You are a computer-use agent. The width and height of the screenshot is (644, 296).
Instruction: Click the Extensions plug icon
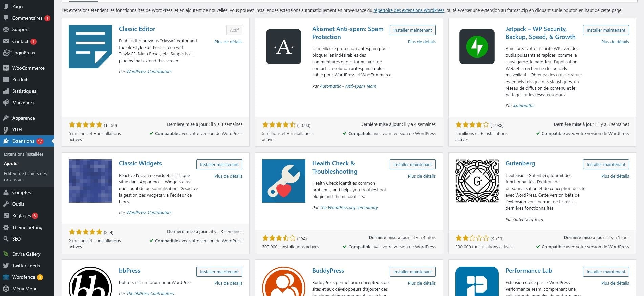pyautogui.click(x=6, y=141)
